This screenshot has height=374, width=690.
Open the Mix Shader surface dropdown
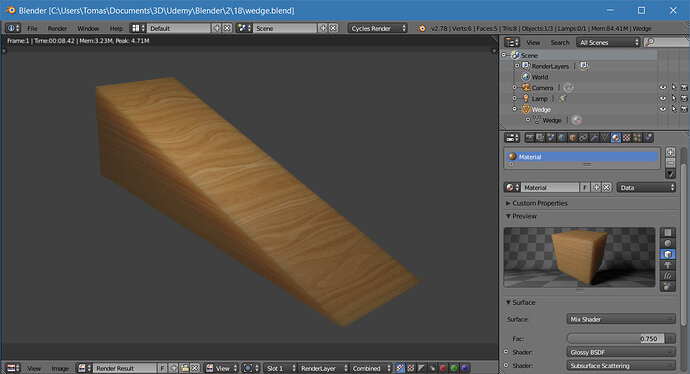pyautogui.click(x=620, y=319)
